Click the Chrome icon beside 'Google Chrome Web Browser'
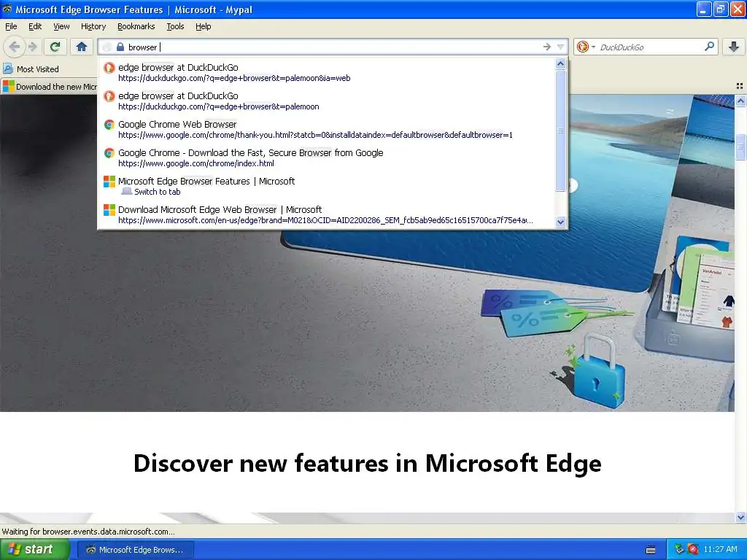Screen dimensions: 747x560 tap(109, 125)
